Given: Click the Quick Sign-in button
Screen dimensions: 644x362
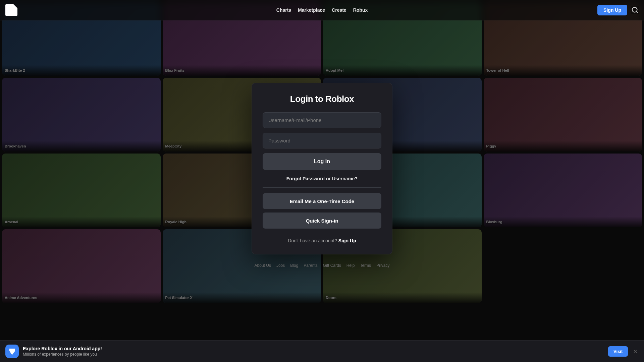Looking at the screenshot, I should click(322, 221).
